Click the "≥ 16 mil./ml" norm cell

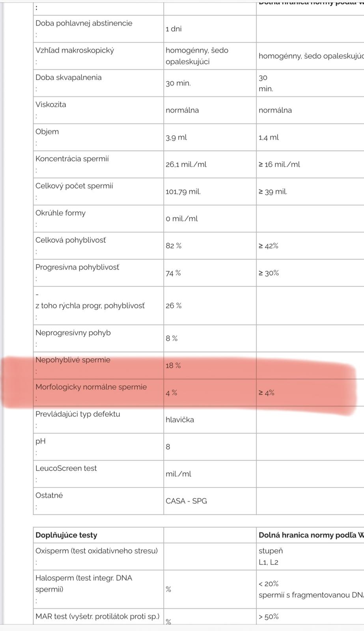(279, 164)
